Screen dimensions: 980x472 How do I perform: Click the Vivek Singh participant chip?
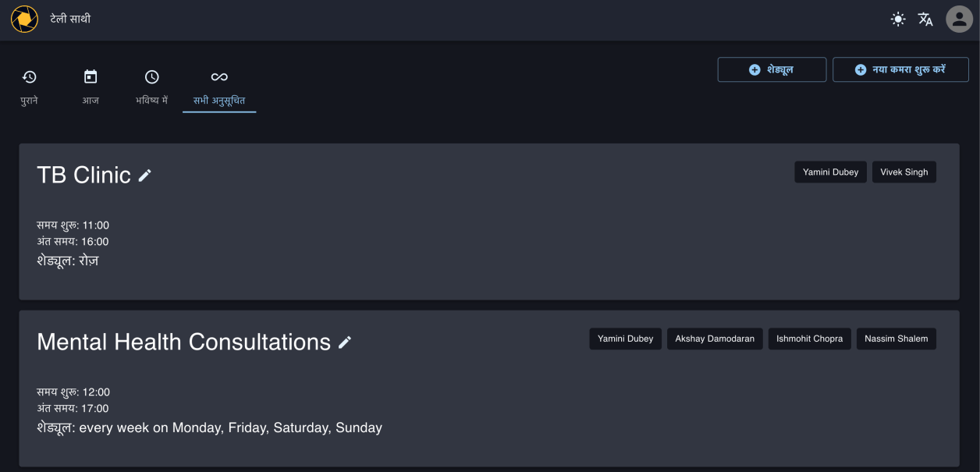pyautogui.click(x=904, y=172)
